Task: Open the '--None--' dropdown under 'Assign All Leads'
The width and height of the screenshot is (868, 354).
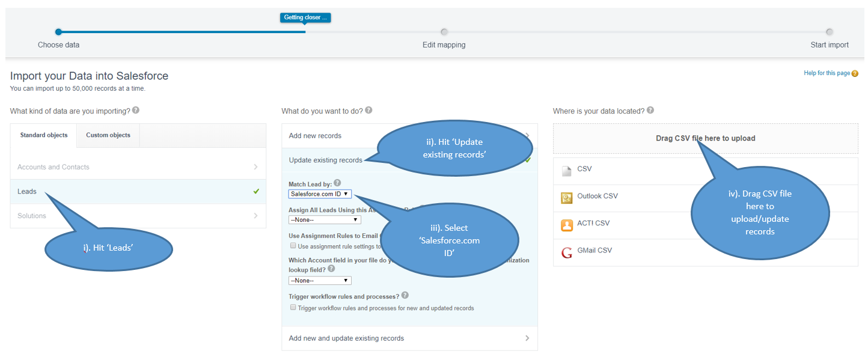Action: [325, 220]
